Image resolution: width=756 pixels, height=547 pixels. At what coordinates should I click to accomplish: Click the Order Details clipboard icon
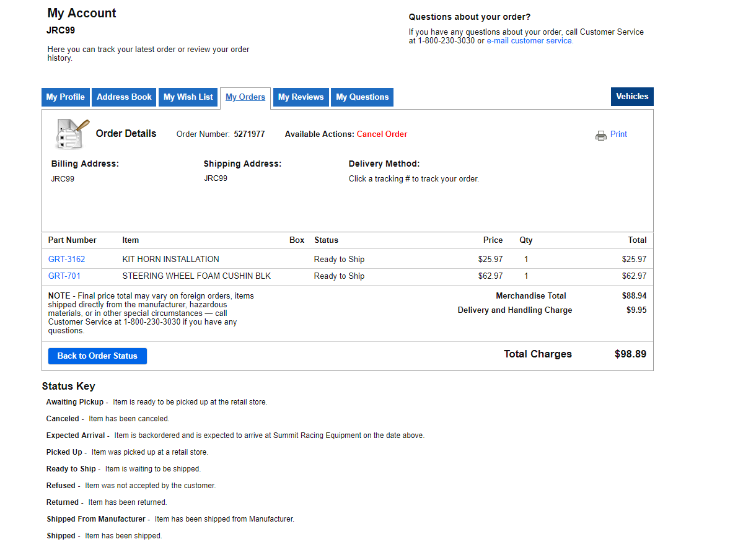coord(72,134)
